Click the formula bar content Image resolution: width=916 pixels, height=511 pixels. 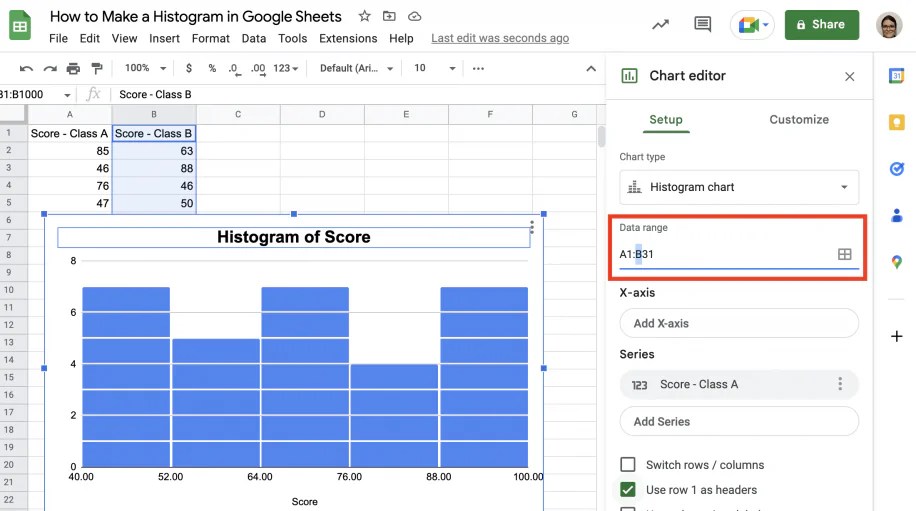click(155, 95)
